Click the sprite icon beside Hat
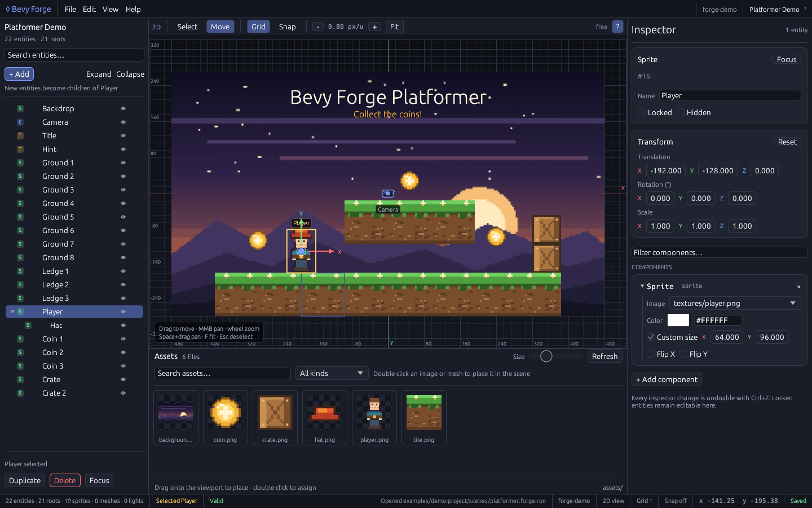 [28, 325]
